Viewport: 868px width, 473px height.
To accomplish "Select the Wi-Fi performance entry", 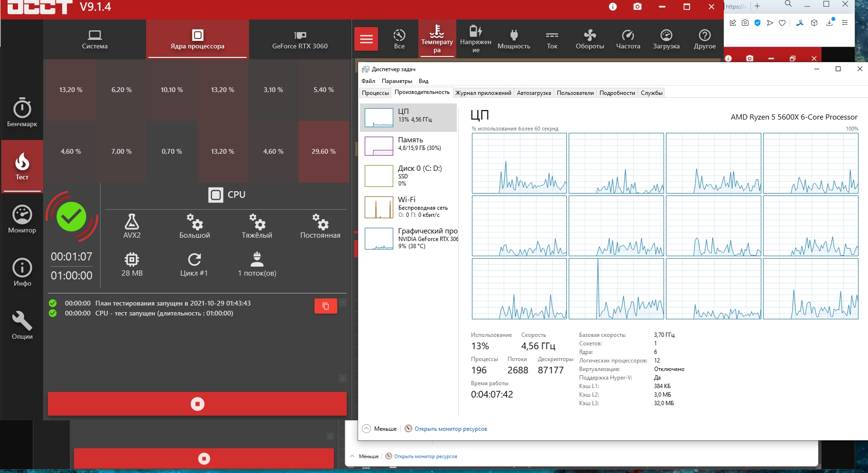I will point(408,207).
